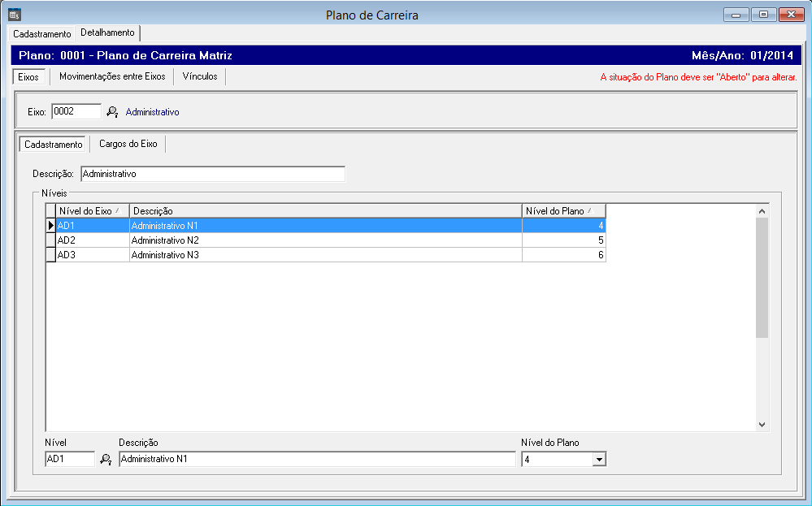Image resolution: width=812 pixels, height=506 pixels.
Task: Open the Movimentações entre Eixos tab
Action: click(112, 76)
